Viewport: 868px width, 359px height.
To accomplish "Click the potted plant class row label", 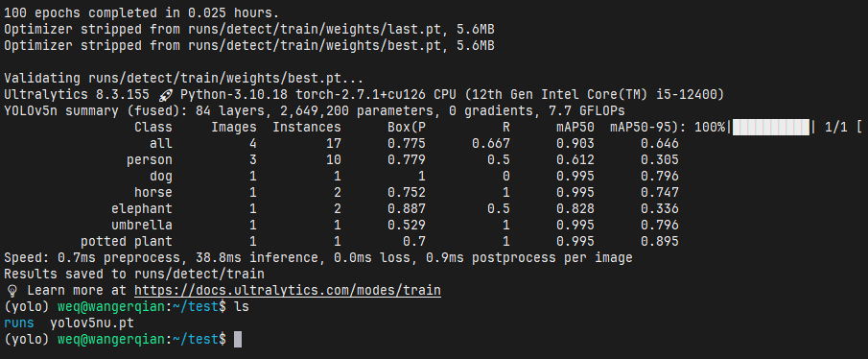I will (127, 242).
